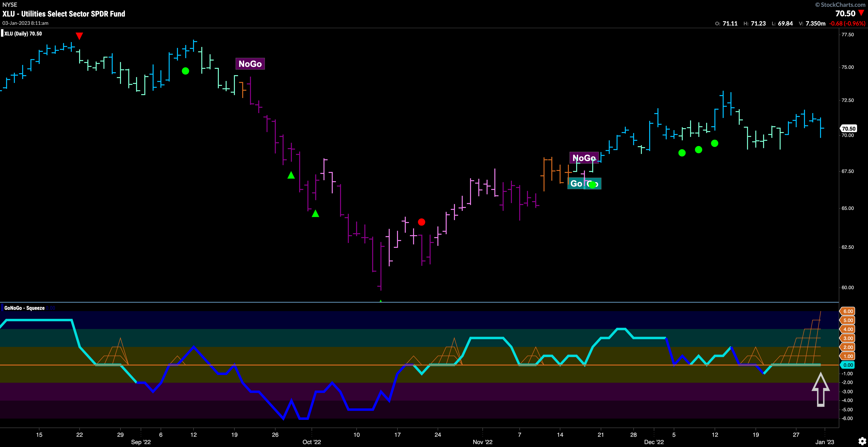Viewport: 868px width, 447px height.
Task: Select the rightmost of three December green dots
Action: click(715, 143)
